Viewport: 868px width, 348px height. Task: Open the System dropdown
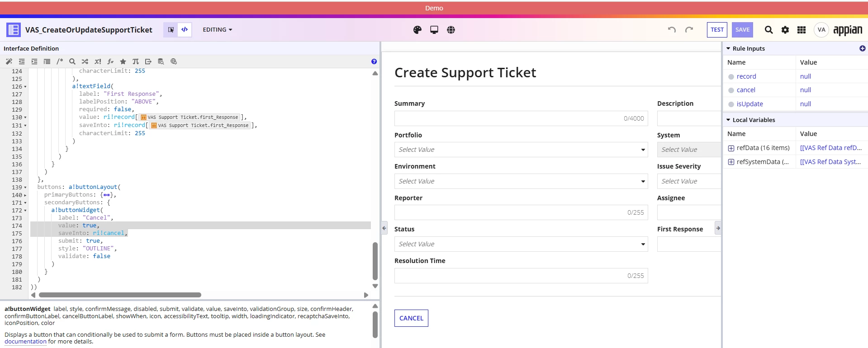pos(689,150)
